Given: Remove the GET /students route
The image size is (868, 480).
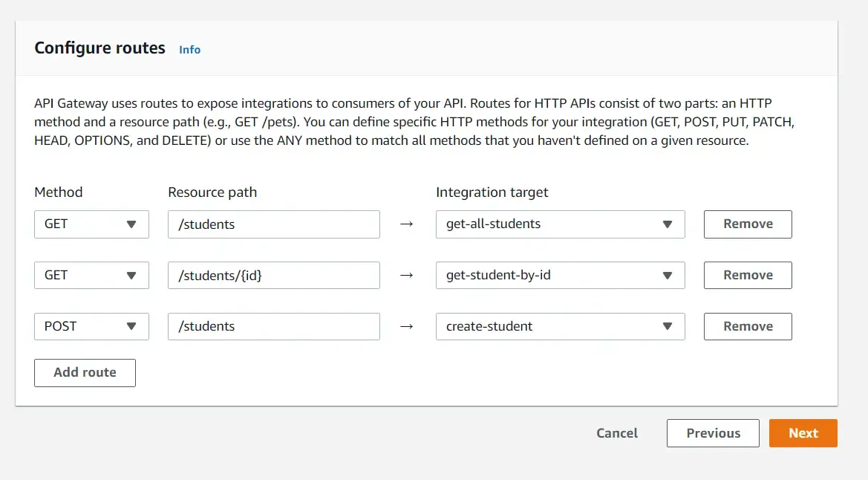Looking at the screenshot, I should coord(747,224).
